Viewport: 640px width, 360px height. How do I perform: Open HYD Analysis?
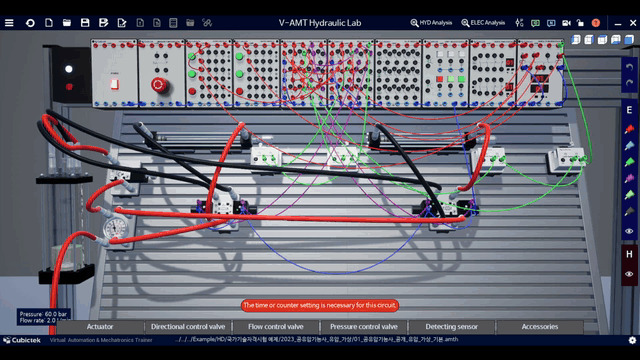point(431,23)
